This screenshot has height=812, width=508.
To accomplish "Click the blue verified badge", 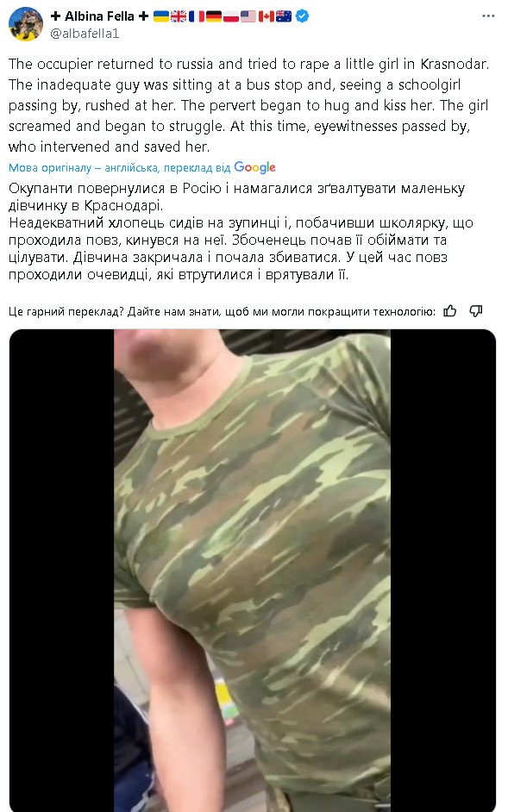I will click(x=302, y=16).
